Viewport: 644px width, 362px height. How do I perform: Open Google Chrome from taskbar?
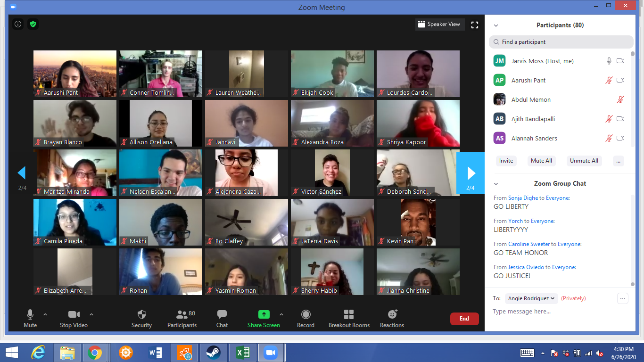[x=95, y=352]
